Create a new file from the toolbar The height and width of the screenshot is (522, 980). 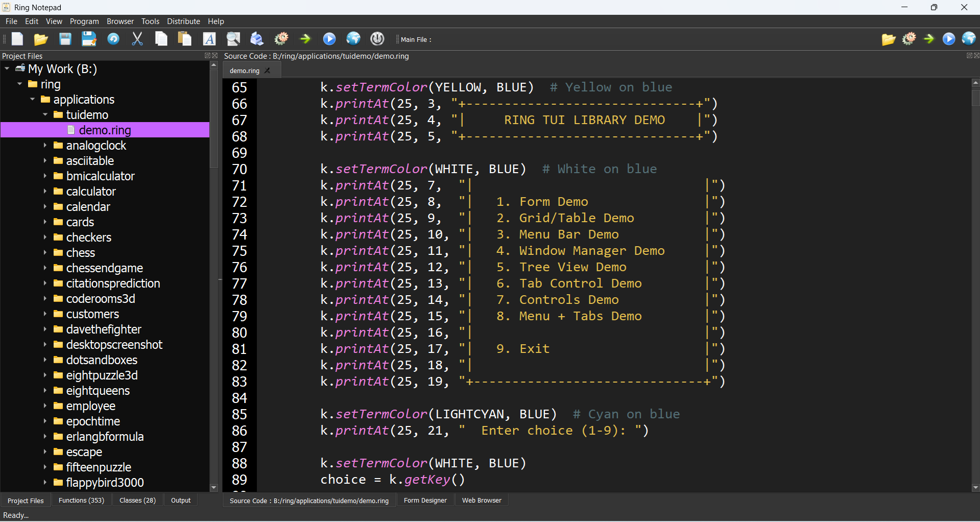coord(18,39)
